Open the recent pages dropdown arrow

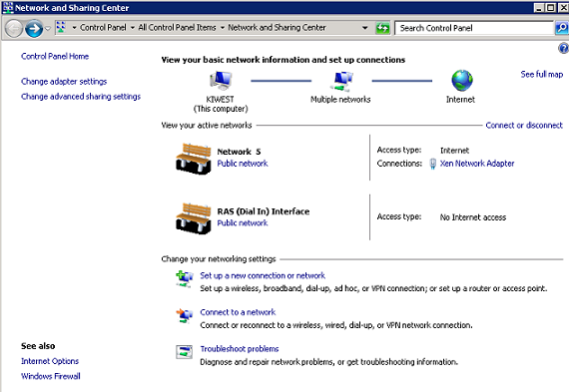pos(48,29)
